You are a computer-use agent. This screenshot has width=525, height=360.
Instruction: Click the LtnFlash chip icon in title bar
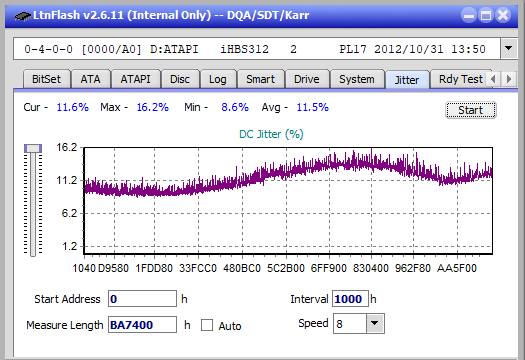pyautogui.click(x=23, y=16)
